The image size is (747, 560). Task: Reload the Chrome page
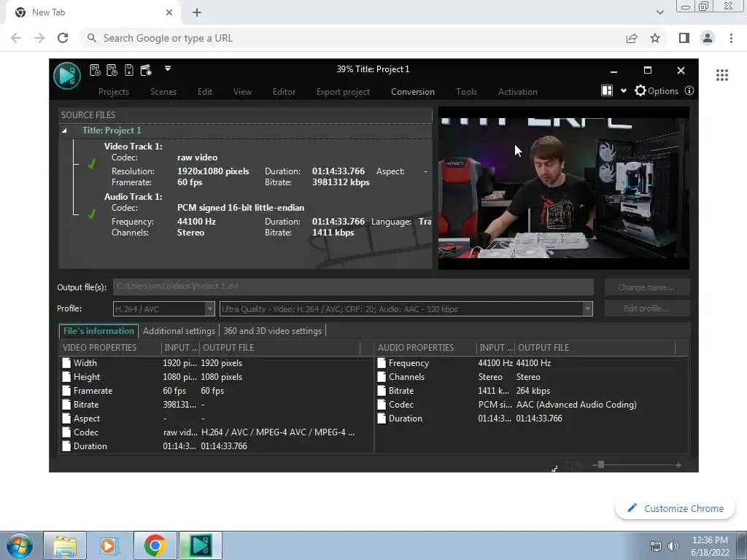pyautogui.click(x=63, y=38)
